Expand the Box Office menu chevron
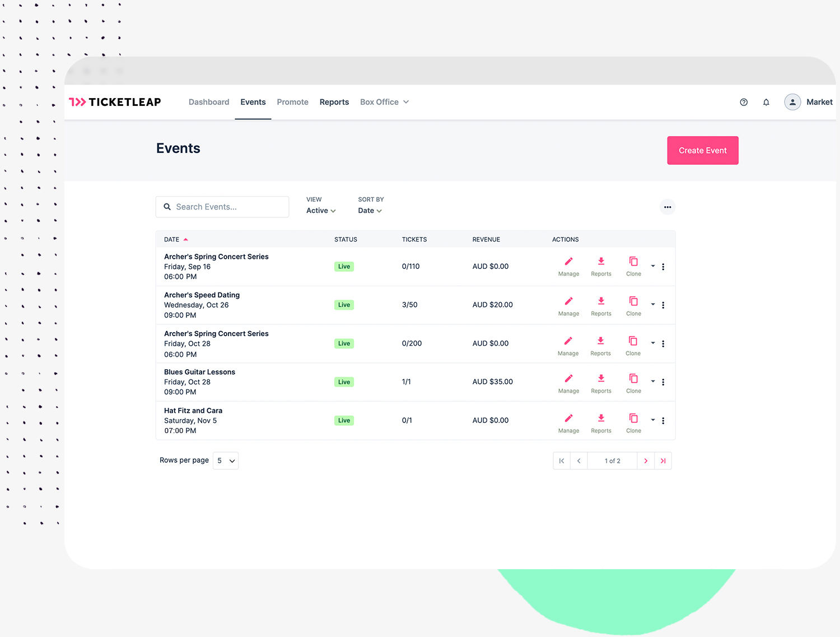Viewport: 840px width, 637px height. (405, 102)
